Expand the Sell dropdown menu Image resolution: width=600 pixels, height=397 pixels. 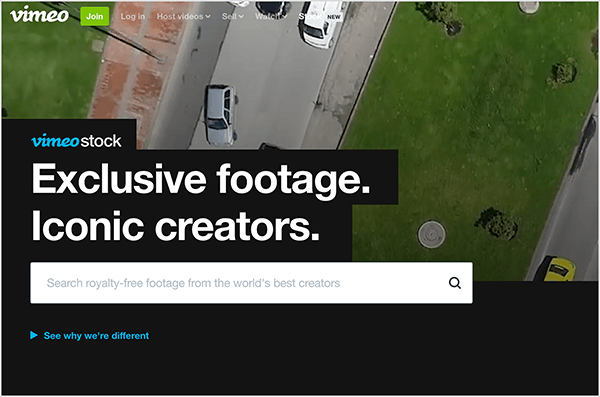[x=233, y=16]
